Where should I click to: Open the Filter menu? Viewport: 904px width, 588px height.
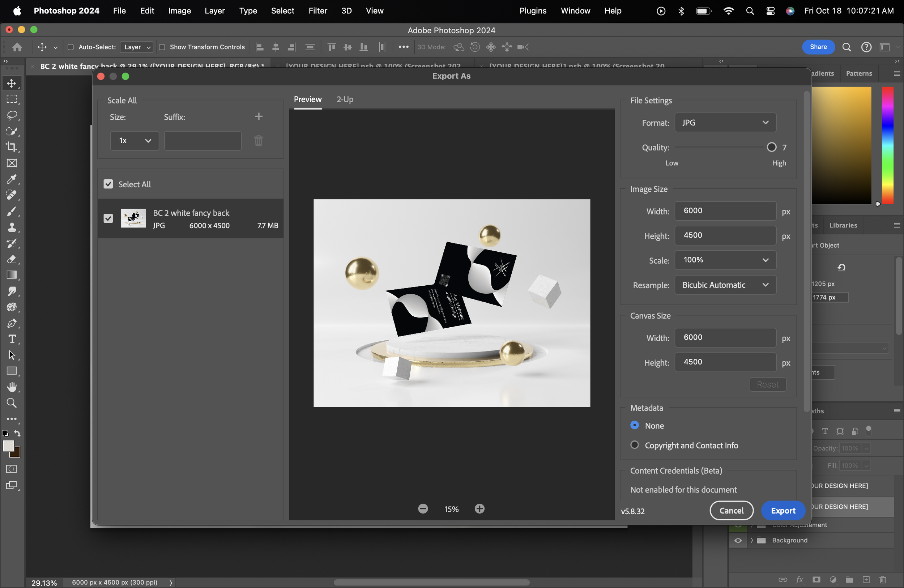(x=317, y=10)
